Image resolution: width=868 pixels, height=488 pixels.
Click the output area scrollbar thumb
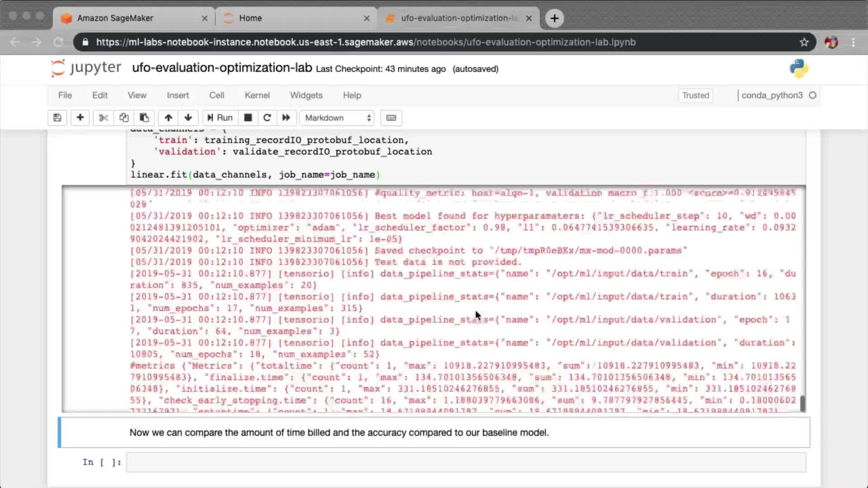click(x=802, y=404)
